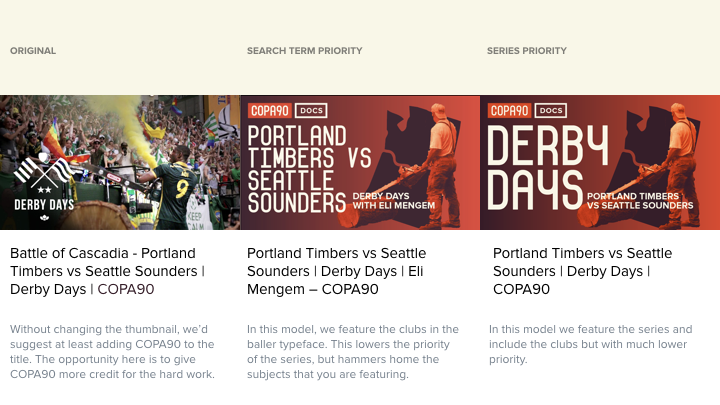The height and width of the screenshot is (405, 720).
Task: Open the original Derby Days crowd thumbnail
Action: coord(120,163)
